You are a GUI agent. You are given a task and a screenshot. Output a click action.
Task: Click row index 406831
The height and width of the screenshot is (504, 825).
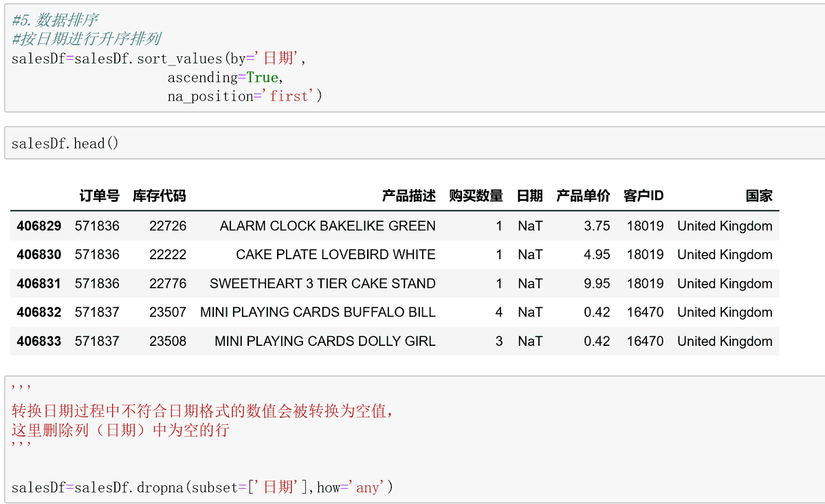[x=39, y=283]
